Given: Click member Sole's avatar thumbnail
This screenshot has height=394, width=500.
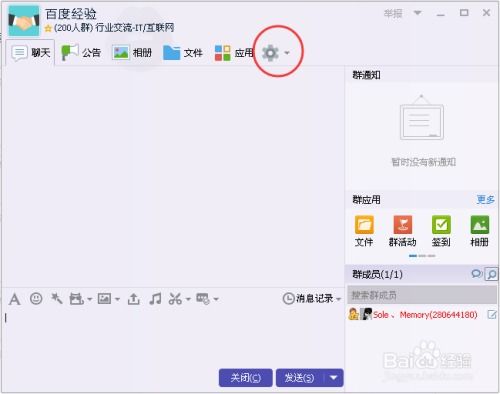Looking at the screenshot, I should point(366,314).
